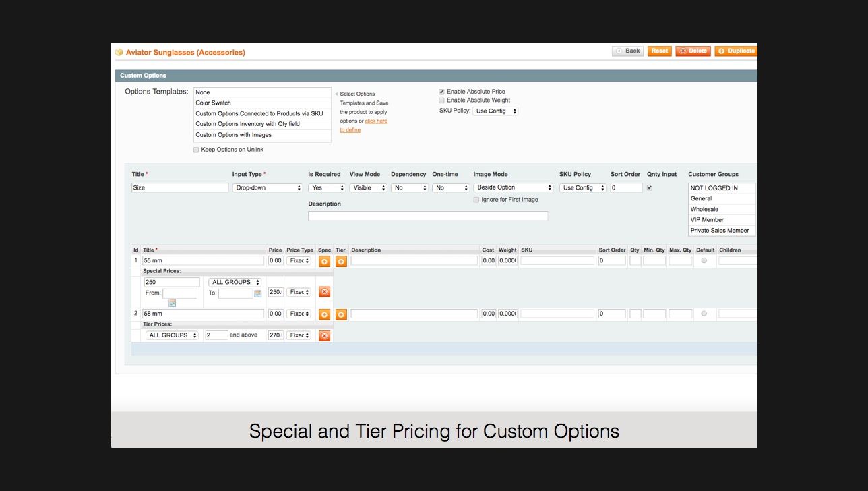Select Wholesale in the Customer Groups list
Image resolution: width=868 pixels, height=491 pixels.
pos(704,209)
